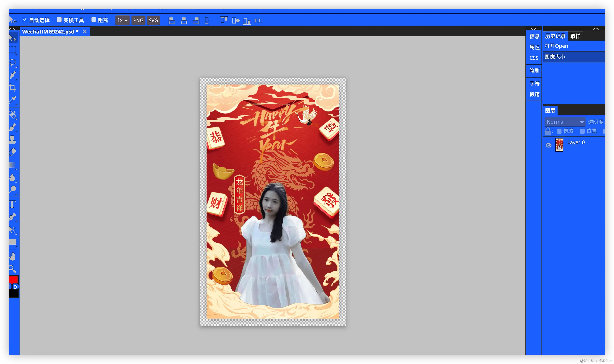614x364 pixels.
Task: Open the CSS panel
Action: tap(534, 58)
